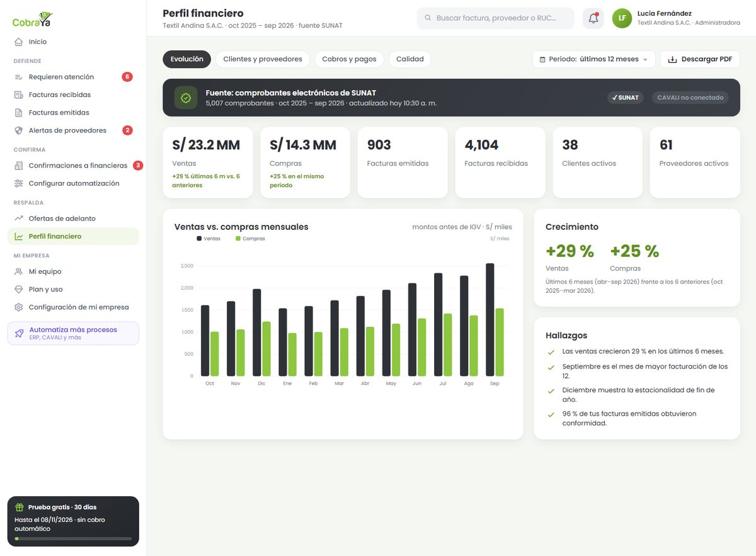The height and width of the screenshot is (556, 756).
Task: Click the Inicio home icon
Action: click(x=19, y=42)
